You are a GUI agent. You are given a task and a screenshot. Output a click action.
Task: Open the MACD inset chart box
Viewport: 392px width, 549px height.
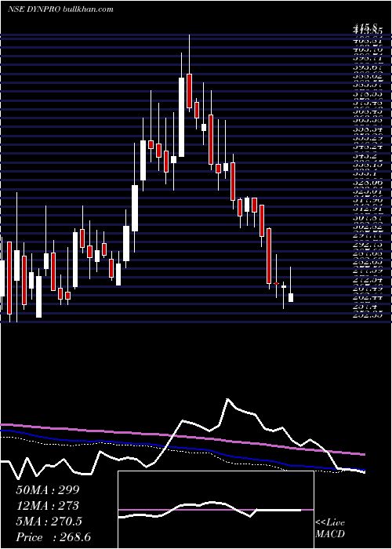coord(216,510)
